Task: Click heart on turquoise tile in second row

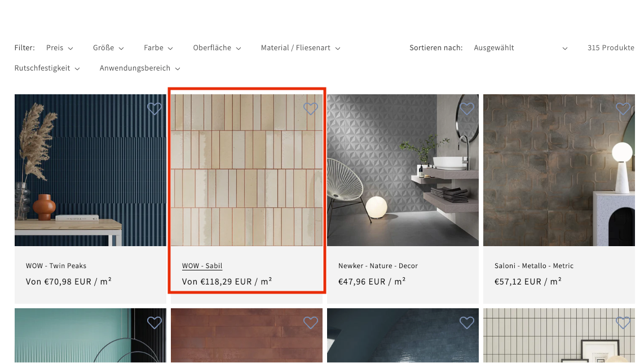Action: [155, 322]
